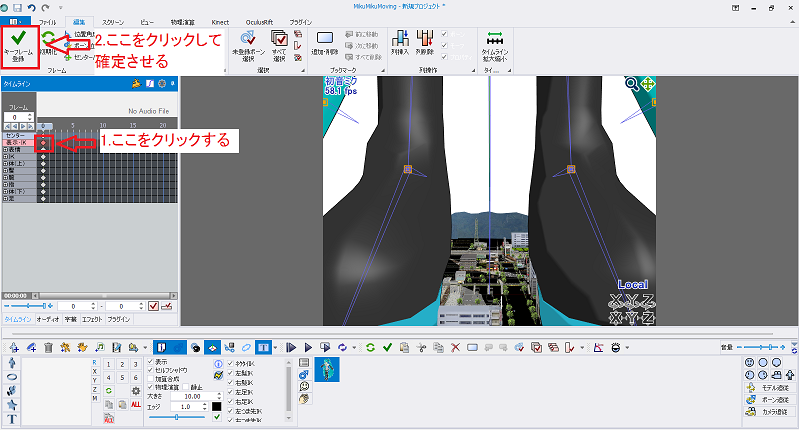Open dropdown arrow next to goggles face icon

627,348
